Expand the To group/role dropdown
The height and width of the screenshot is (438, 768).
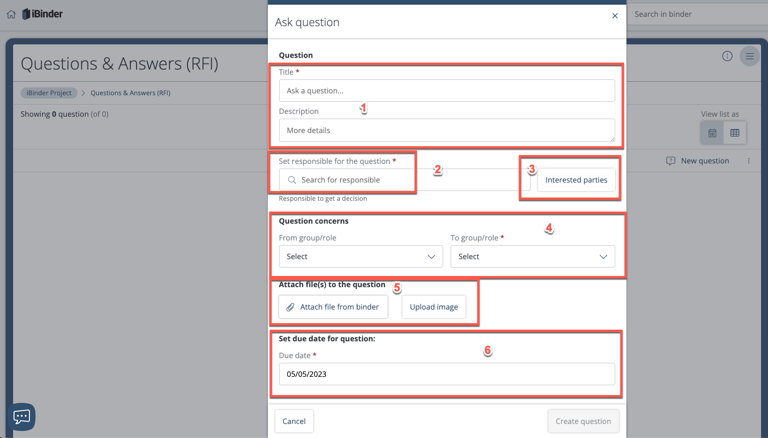pos(532,257)
